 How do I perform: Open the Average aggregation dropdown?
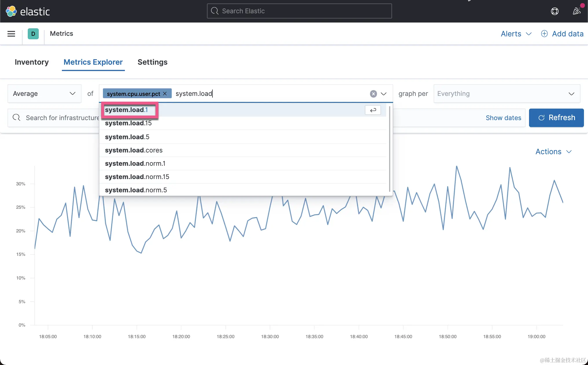click(44, 94)
